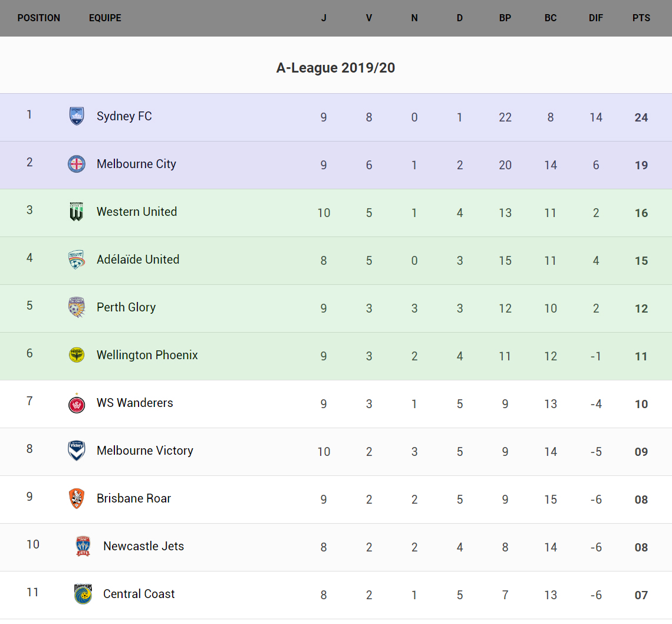Click the DIF column header
672x624 pixels.
596,18
